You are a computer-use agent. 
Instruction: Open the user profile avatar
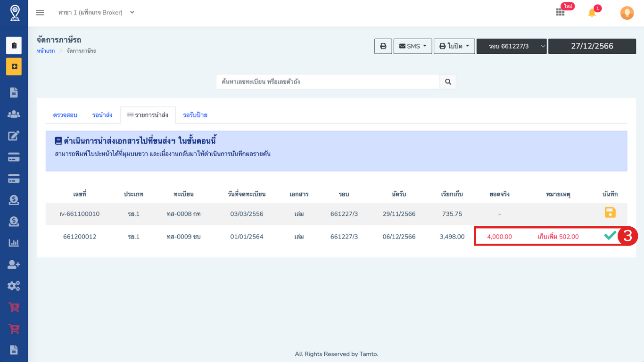627,13
